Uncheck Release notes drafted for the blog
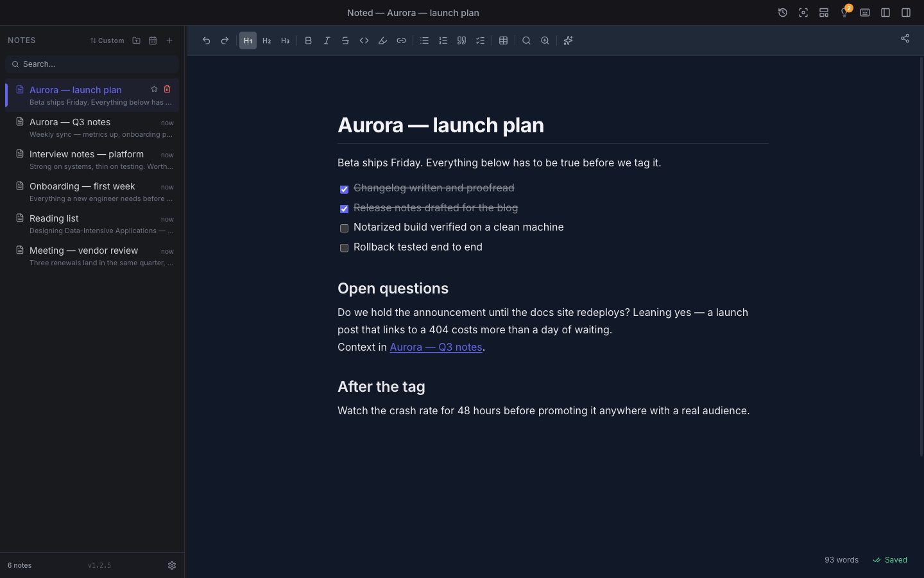 tap(344, 209)
